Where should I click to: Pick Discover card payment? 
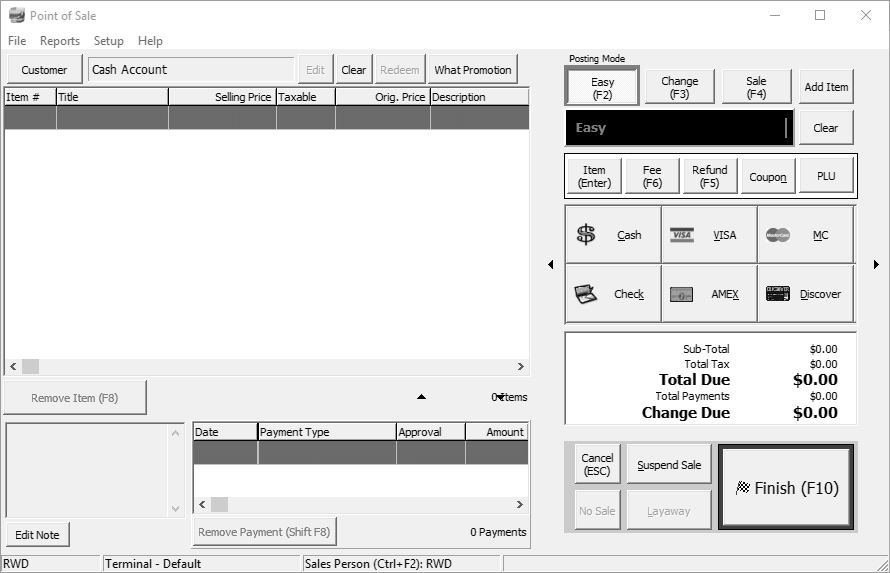pyautogui.click(x=805, y=293)
